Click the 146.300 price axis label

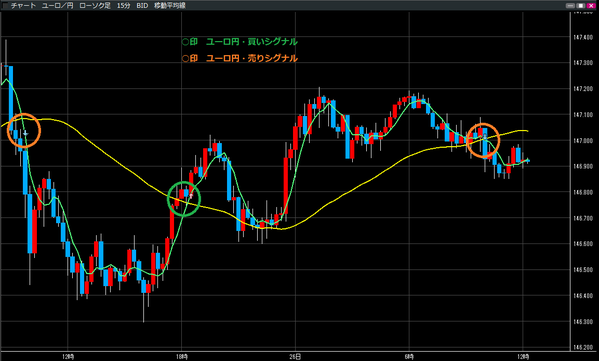tap(583, 322)
